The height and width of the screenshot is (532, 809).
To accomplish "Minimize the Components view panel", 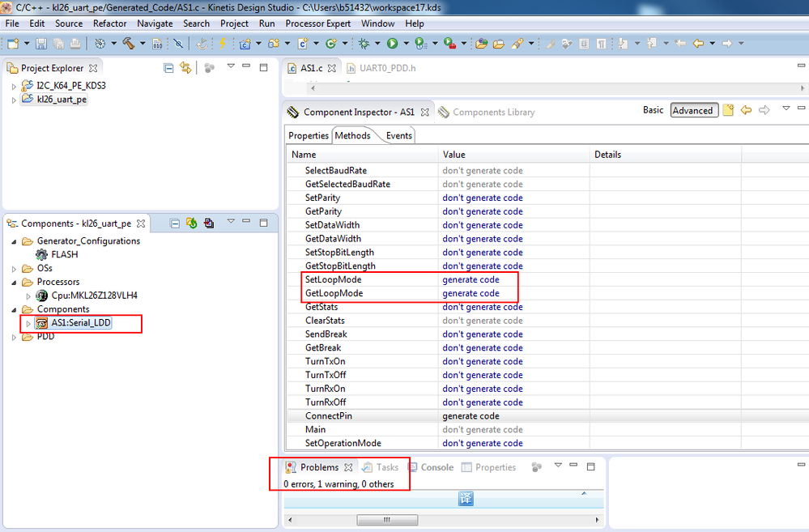I will point(246,221).
